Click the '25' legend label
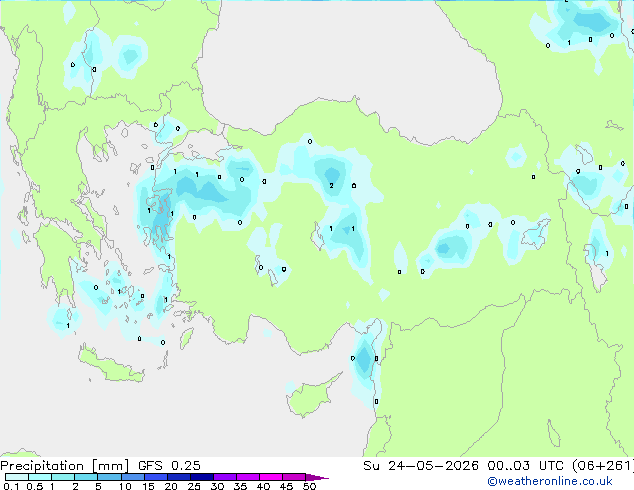The width and height of the screenshot is (634, 490). (194, 486)
